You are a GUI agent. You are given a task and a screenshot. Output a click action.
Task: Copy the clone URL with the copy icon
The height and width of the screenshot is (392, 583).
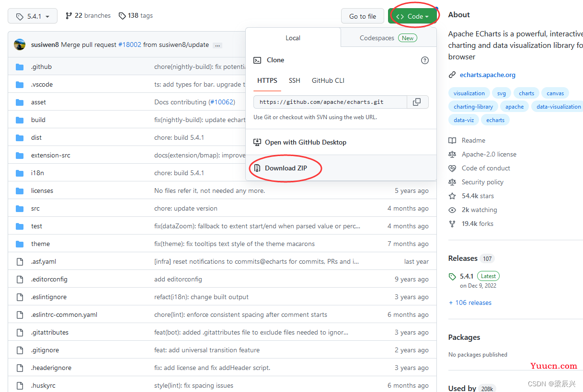click(417, 102)
